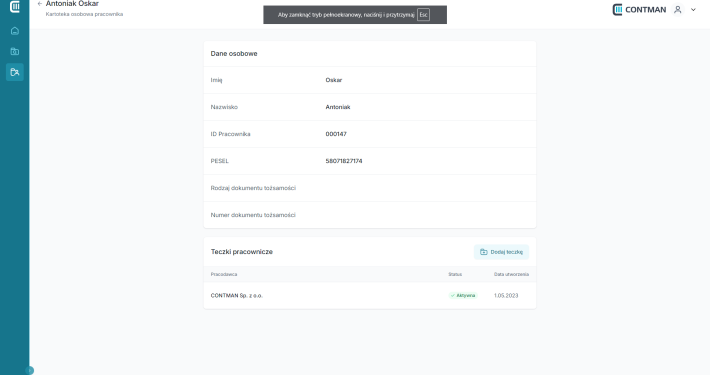Open the folder documents sidebar icon
The width and height of the screenshot is (710, 375).
point(14,51)
